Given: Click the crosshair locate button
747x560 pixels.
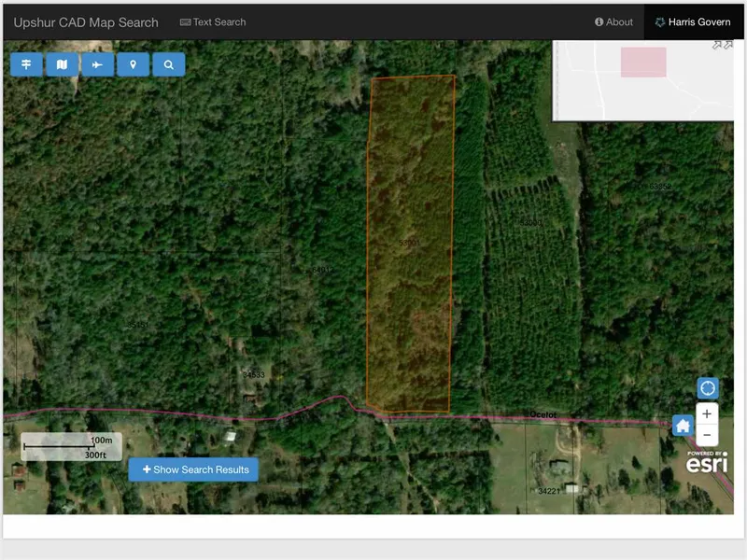Looking at the screenshot, I should [x=708, y=387].
